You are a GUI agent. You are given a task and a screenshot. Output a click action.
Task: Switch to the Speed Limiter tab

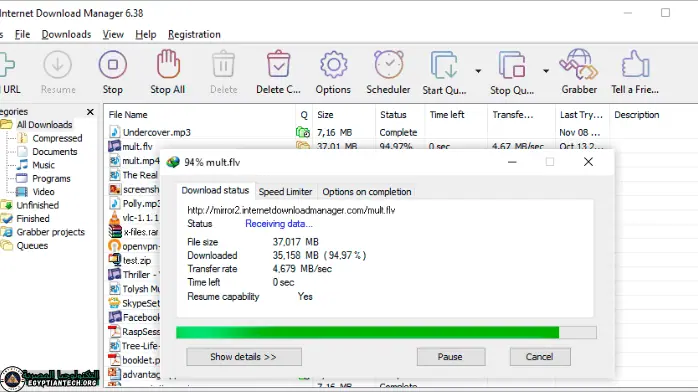(x=285, y=192)
